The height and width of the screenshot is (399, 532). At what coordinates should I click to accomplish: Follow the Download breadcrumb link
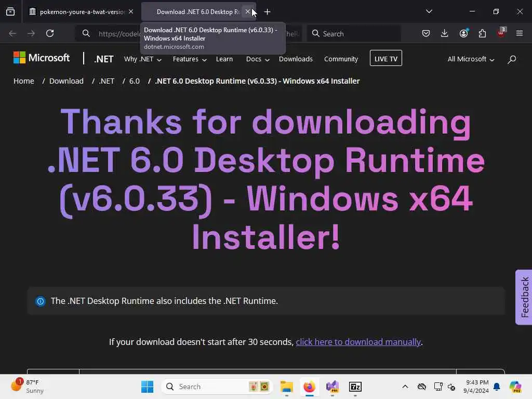(66, 81)
